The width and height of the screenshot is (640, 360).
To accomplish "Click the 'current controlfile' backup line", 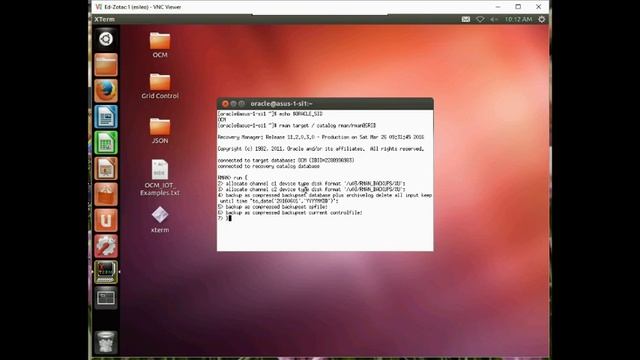I will 290,213.
